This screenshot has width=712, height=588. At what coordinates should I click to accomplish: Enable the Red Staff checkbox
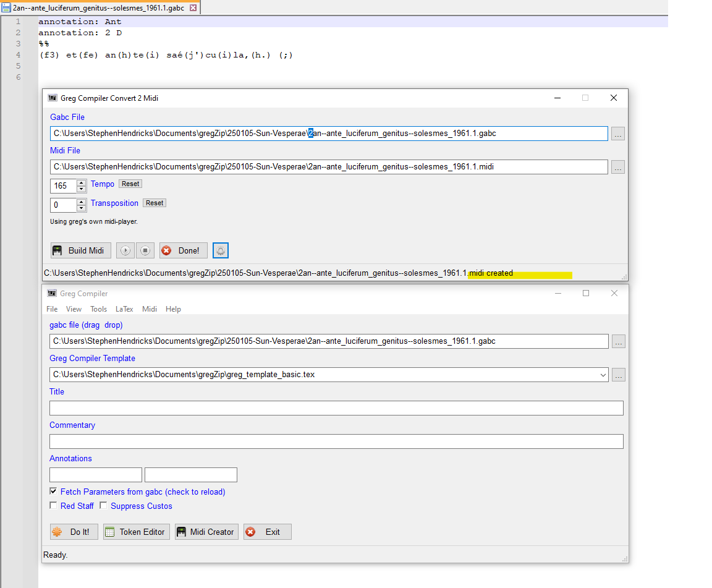[x=53, y=505]
